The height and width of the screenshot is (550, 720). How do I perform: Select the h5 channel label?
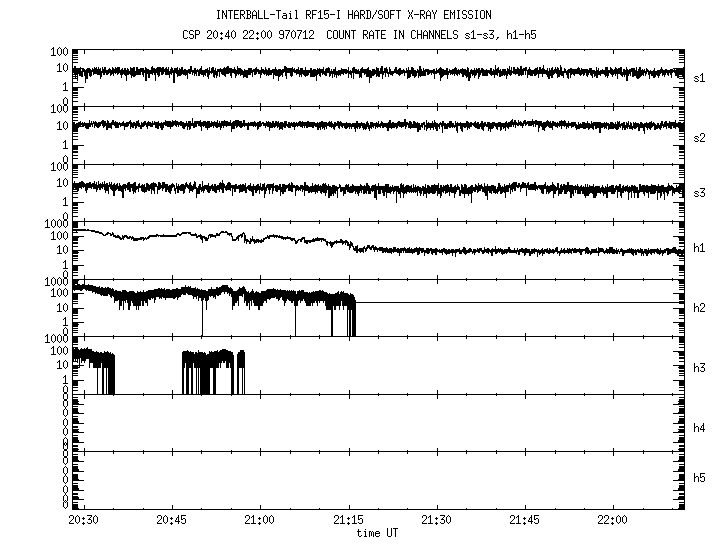click(700, 478)
